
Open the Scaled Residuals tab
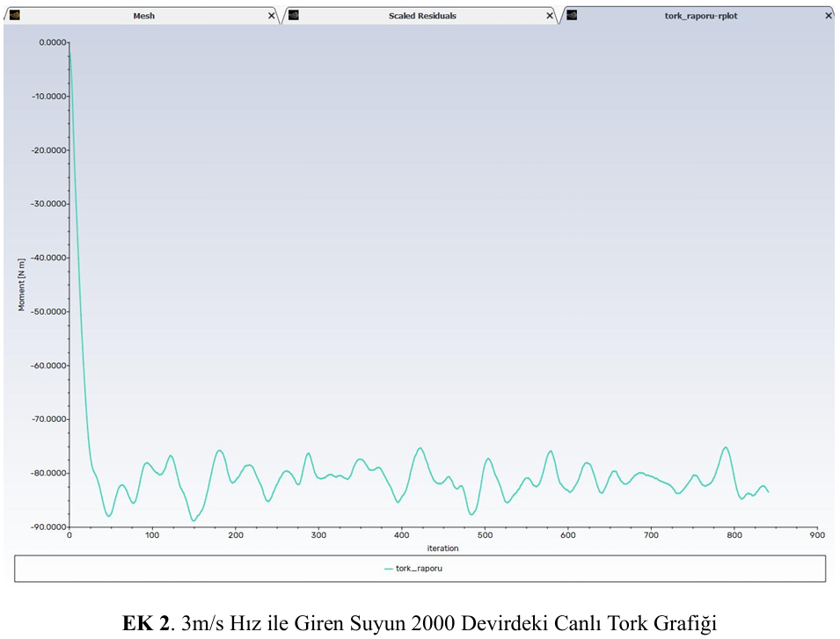422,16
